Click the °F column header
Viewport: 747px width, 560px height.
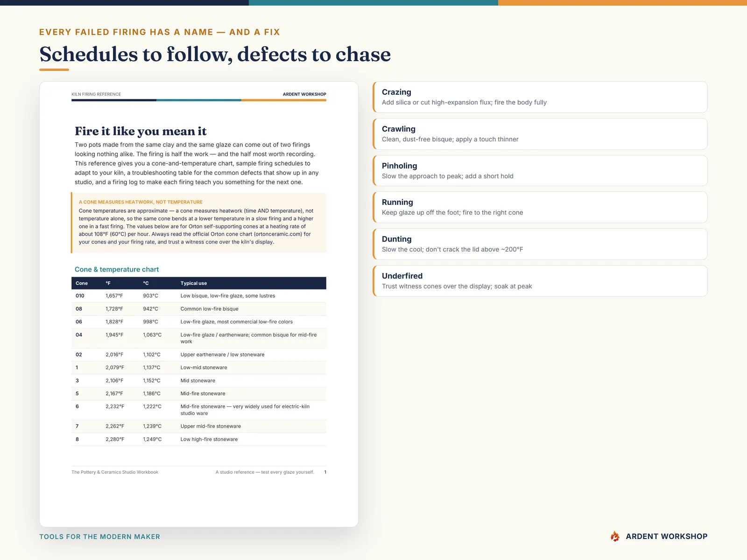point(108,283)
